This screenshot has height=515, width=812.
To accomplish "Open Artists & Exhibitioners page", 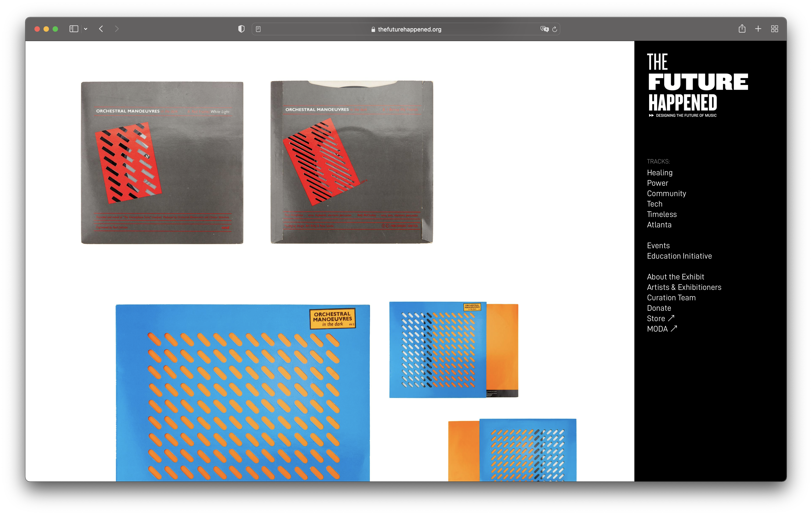I will pyautogui.click(x=684, y=287).
